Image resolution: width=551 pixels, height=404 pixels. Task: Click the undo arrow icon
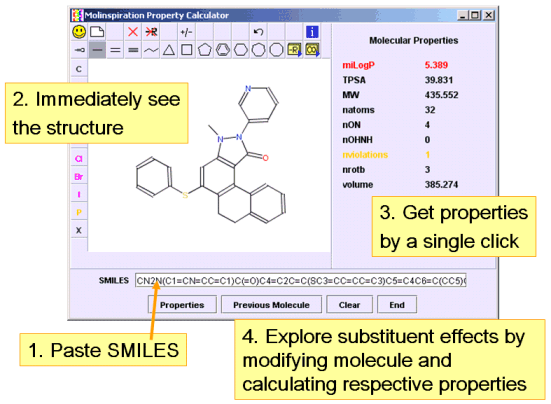click(x=258, y=32)
